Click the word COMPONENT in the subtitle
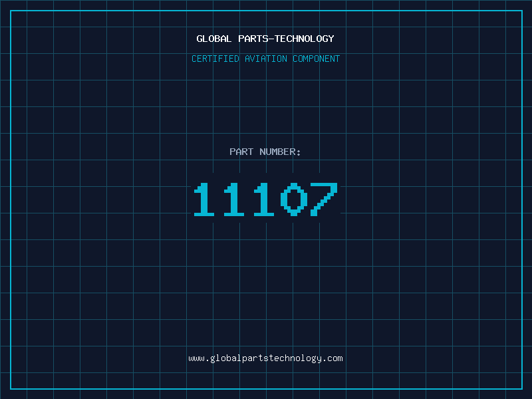532x399 pixels. click(x=317, y=59)
